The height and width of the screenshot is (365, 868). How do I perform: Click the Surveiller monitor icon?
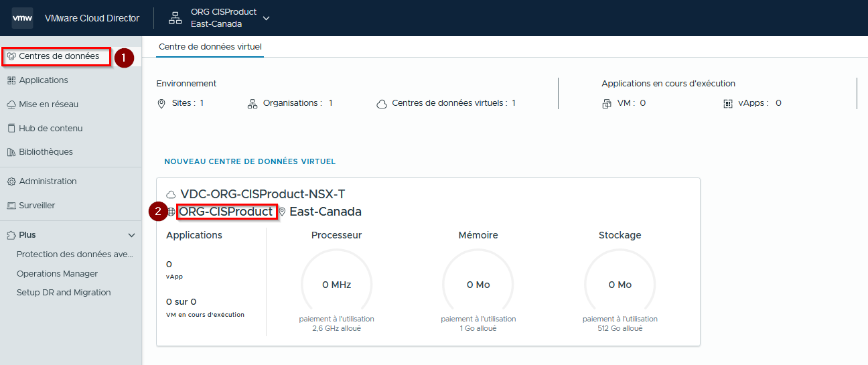pos(11,206)
